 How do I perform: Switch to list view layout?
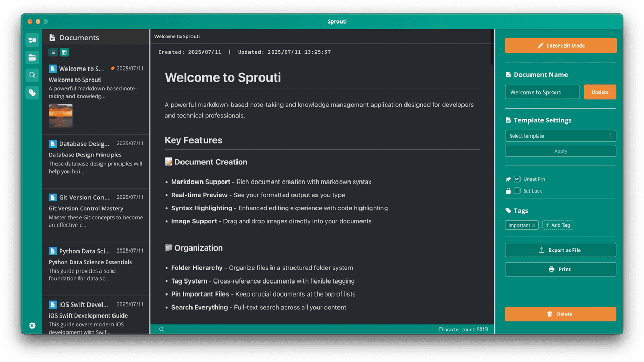[53, 52]
